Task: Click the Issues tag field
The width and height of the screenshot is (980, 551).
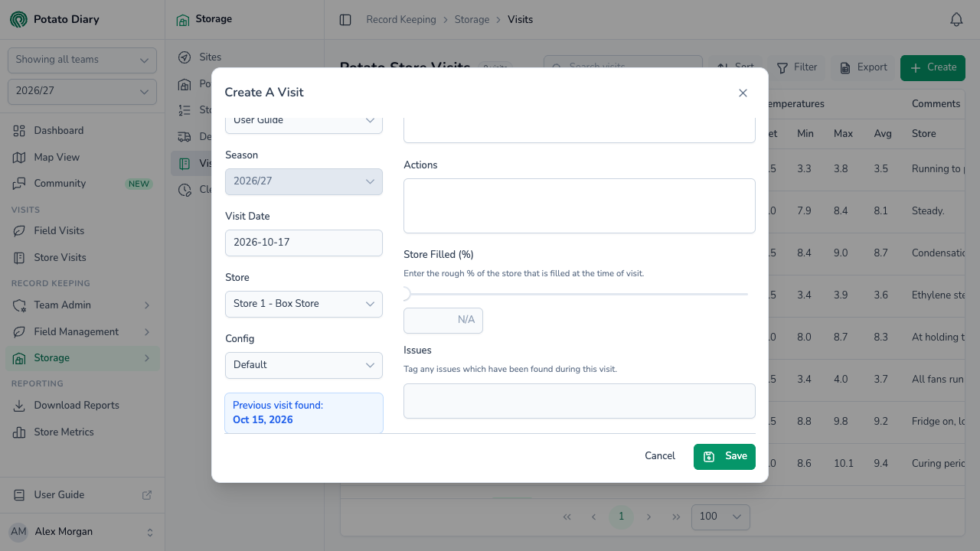Action: pyautogui.click(x=580, y=401)
